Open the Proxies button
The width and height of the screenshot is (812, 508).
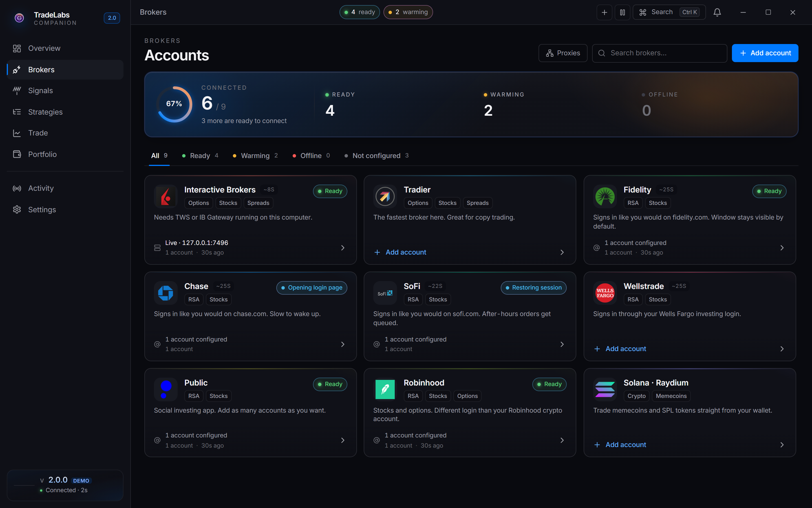(x=563, y=53)
